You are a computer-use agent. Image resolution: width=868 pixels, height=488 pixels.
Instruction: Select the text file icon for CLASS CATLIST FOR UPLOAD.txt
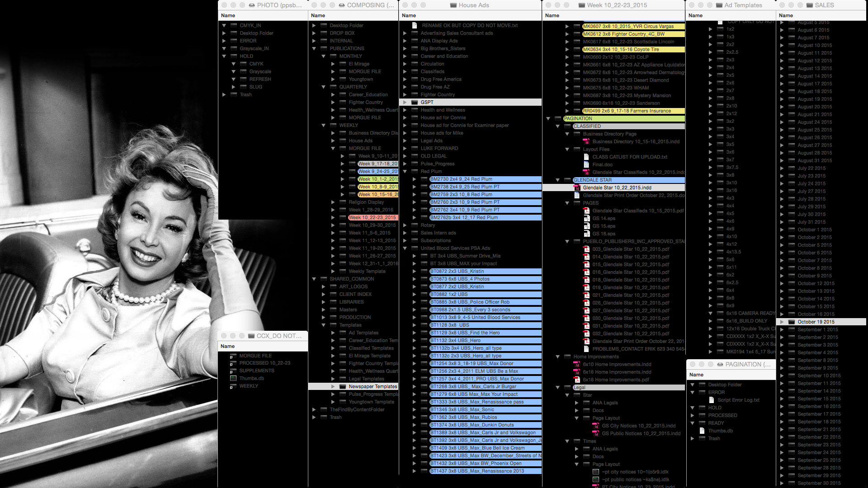(x=586, y=157)
